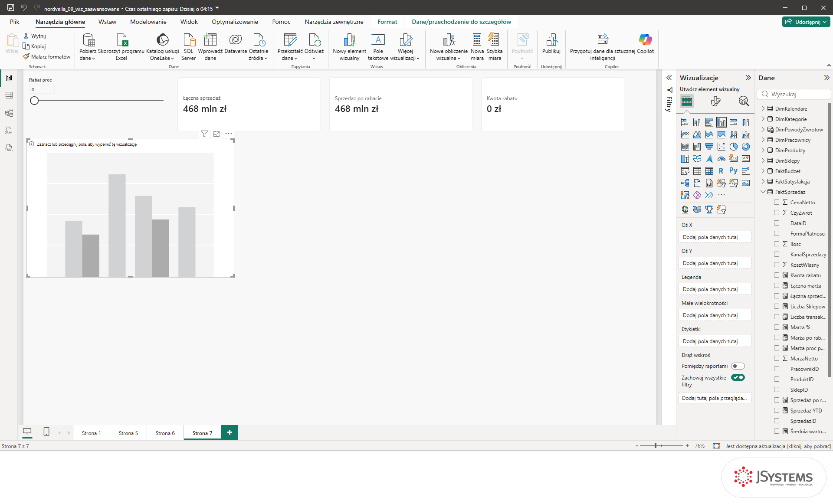Open Copilot from ribbon

pos(645,43)
